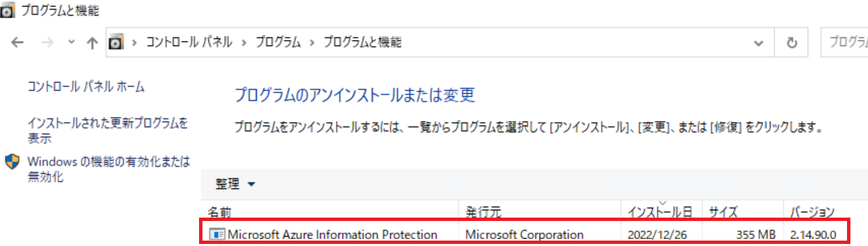Image resolution: width=868 pixels, height=246 pixels.
Task: Open インストールされた更新プログラムを表示 link
Action: pos(107,131)
